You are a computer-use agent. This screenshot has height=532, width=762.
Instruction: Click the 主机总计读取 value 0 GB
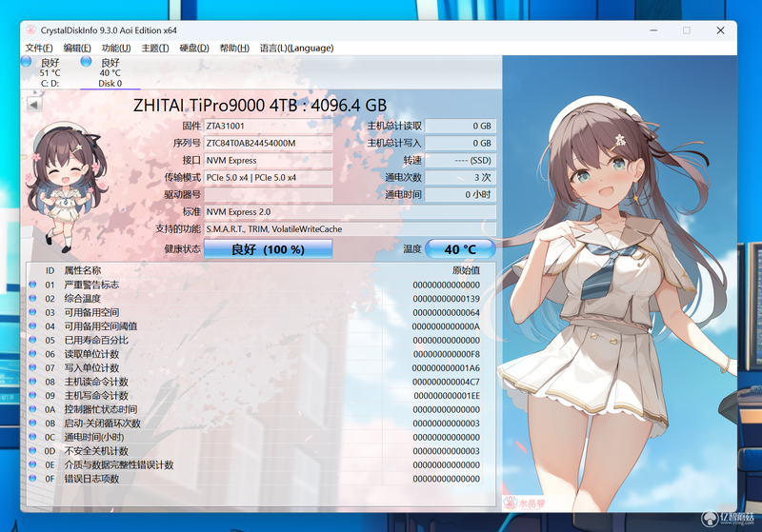pyautogui.click(x=460, y=127)
